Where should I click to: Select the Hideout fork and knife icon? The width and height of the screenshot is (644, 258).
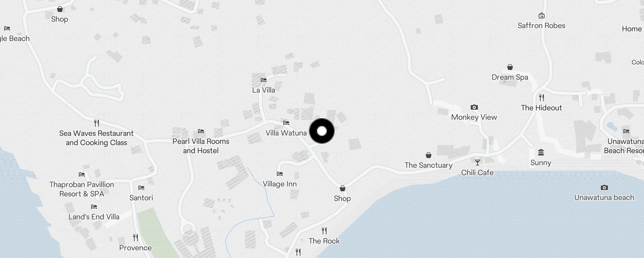(x=542, y=97)
